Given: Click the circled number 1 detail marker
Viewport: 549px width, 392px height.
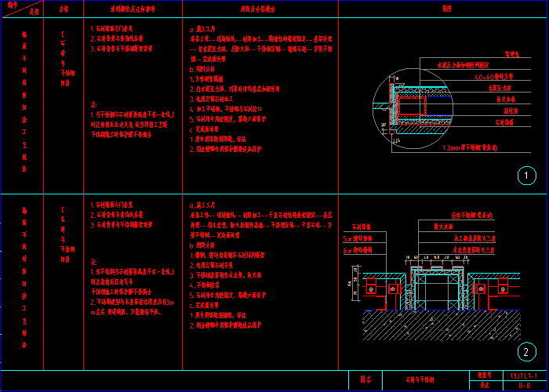Looking at the screenshot, I should coord(526,176).
